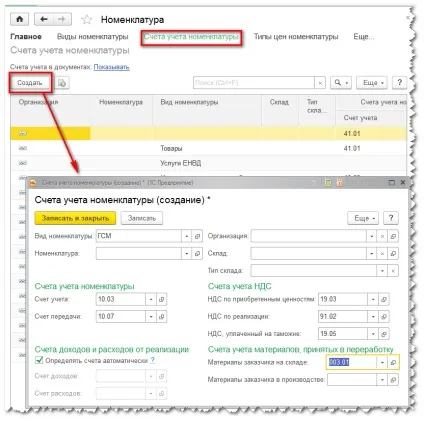
Task: Clear the Тип склада field
Action: pos(393,271)
